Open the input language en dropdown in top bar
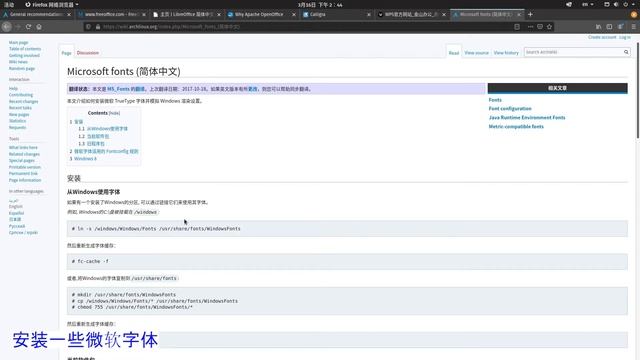640x360 pixels. [588, 4]
